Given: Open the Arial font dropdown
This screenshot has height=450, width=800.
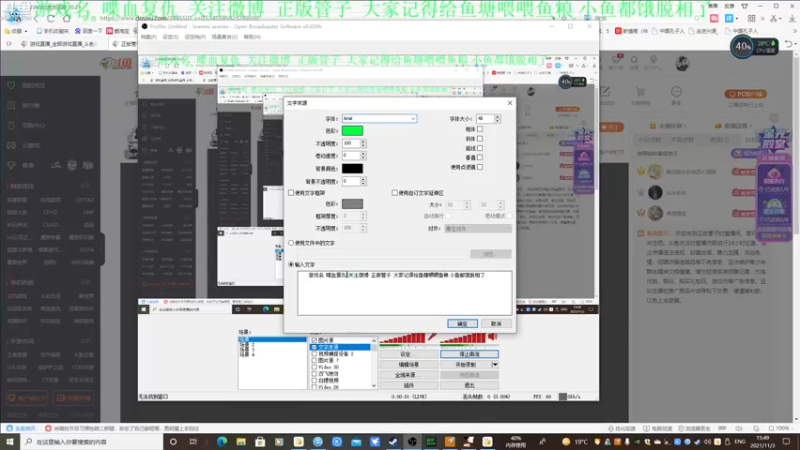Looking at the screenshot, I should click(x=379, y=118).
